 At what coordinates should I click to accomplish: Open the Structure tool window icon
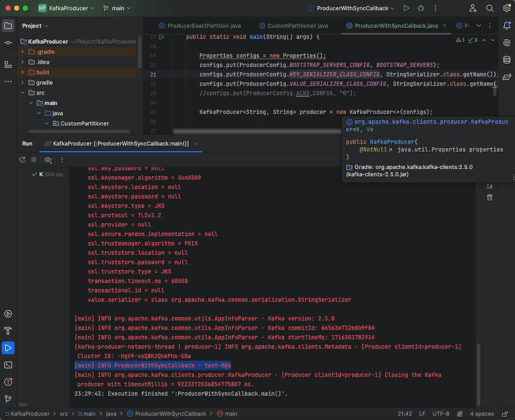coord(8,65)
